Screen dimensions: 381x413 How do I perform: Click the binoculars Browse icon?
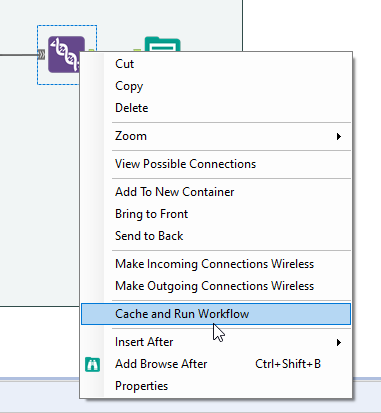(92, 364)
